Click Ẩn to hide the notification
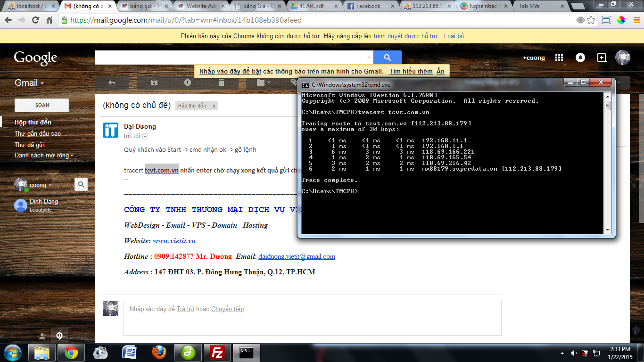Screen dimensions: 644x362 point(440,71)
